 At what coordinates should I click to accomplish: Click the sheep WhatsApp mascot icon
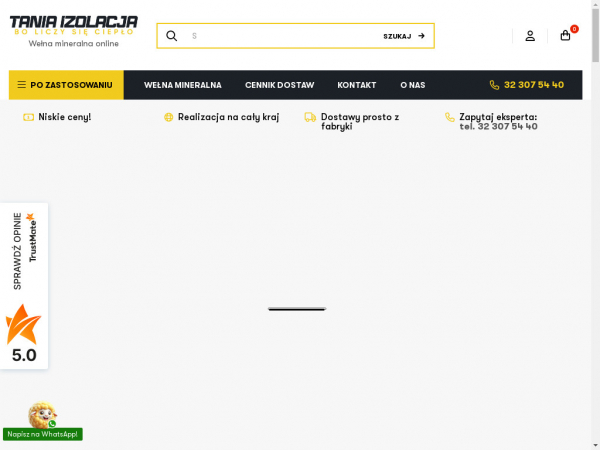(42, 415)
